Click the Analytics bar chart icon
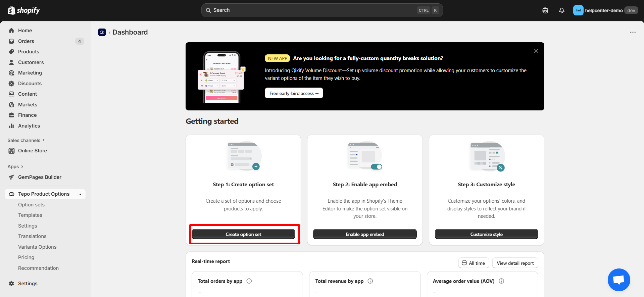Viewport: 644px width, 297px height. [x=11, y=126]
